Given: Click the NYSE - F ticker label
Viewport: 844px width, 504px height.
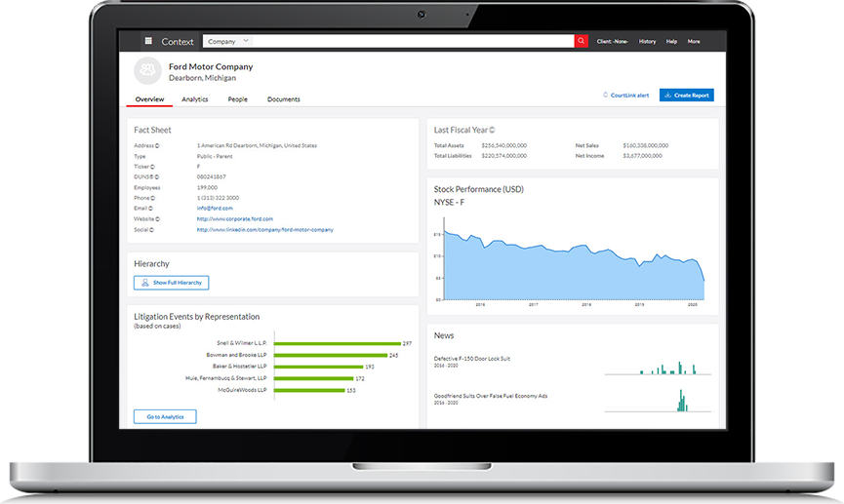Looking at the screenshot, I should 449,202.
